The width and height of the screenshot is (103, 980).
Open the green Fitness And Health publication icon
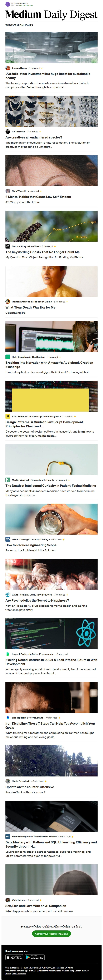8,480
